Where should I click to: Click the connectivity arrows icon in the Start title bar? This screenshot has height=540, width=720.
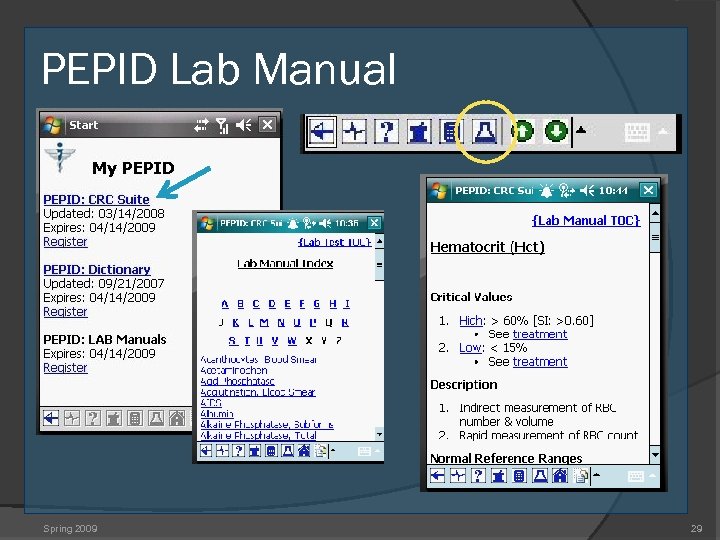[x=201, y=125]
